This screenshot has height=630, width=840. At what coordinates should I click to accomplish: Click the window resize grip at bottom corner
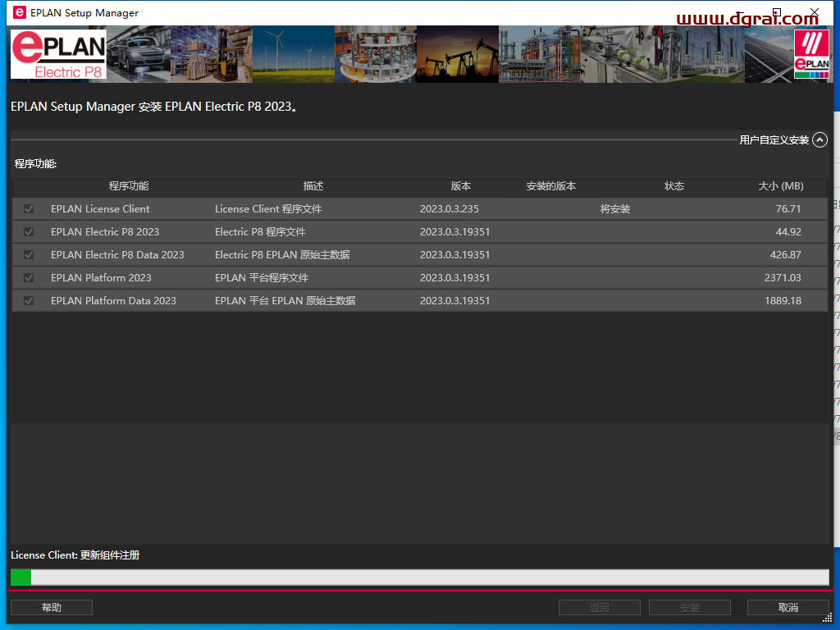point(827,618)
